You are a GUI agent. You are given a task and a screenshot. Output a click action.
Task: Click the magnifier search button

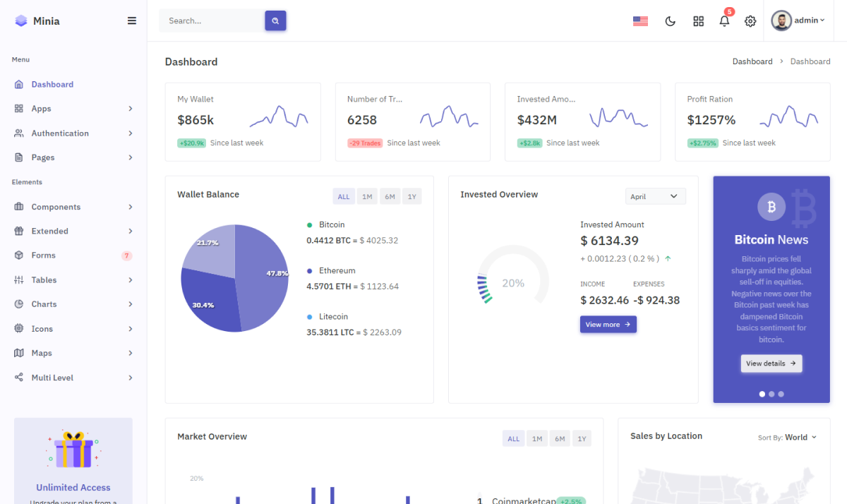tap(275, 21)
